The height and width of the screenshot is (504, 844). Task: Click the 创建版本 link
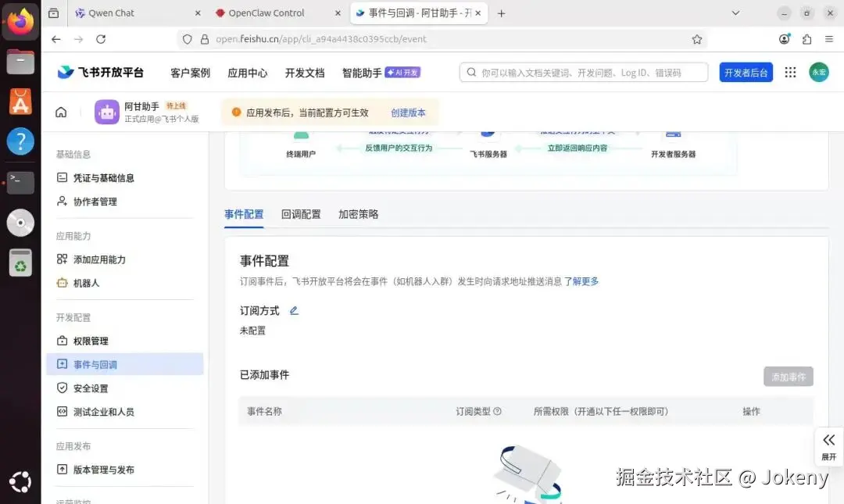(408, 113)
